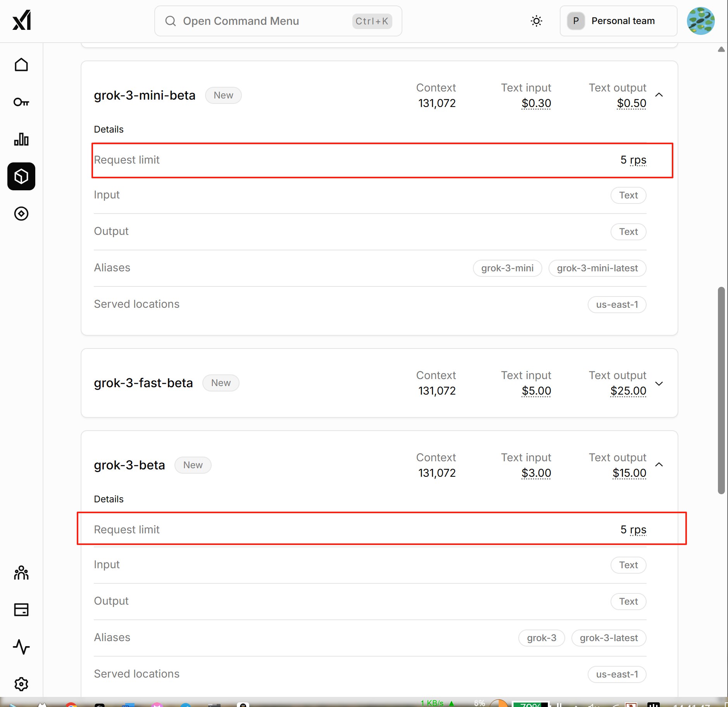Open the API keys sidebar icon

(x=21, y=102)
